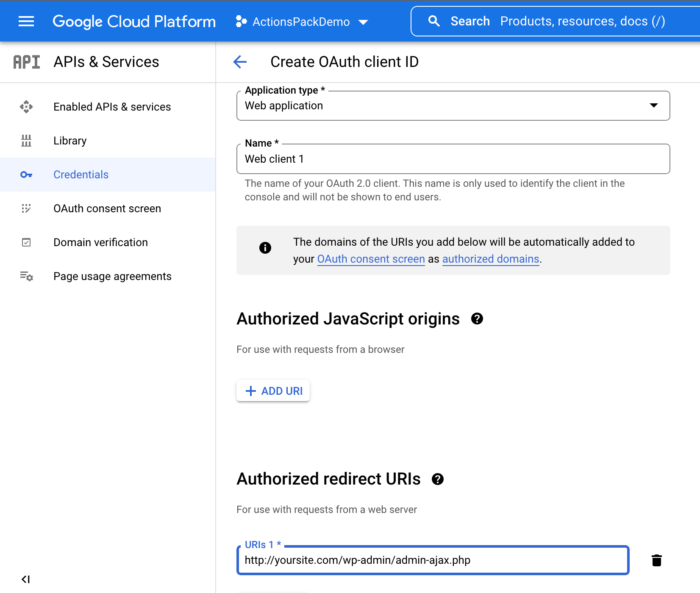Click the Name field helper description text
Viewport: 700px width, 593px height.
(435, 190)
